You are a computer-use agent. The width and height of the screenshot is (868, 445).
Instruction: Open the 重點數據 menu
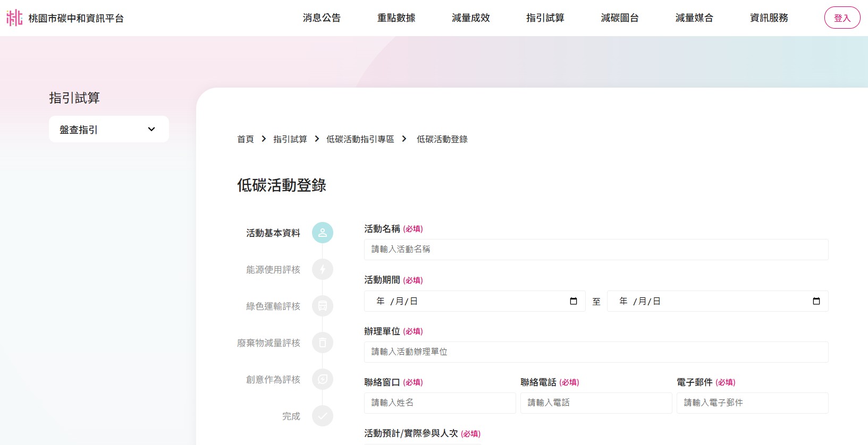pos(396,18)
